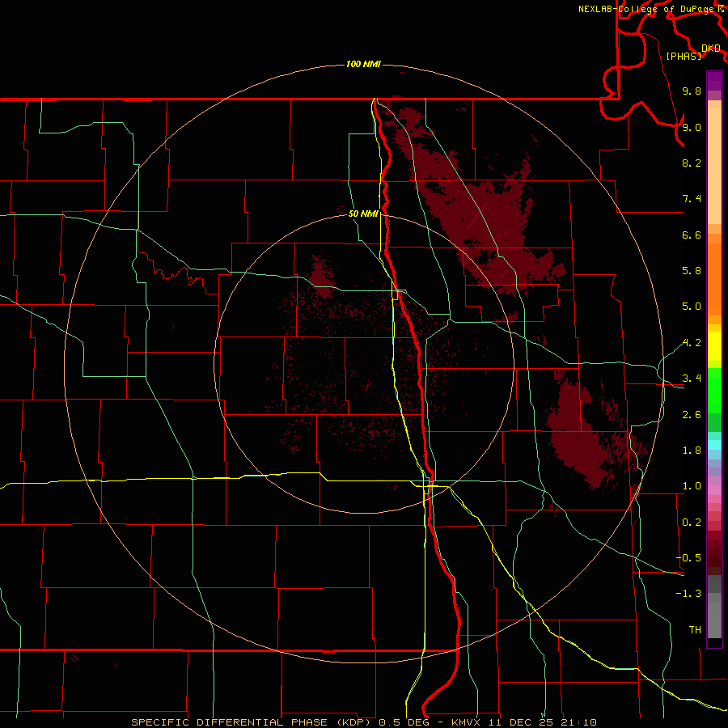
Task: Click the 0.2 scale value
Action: [692, 523]
